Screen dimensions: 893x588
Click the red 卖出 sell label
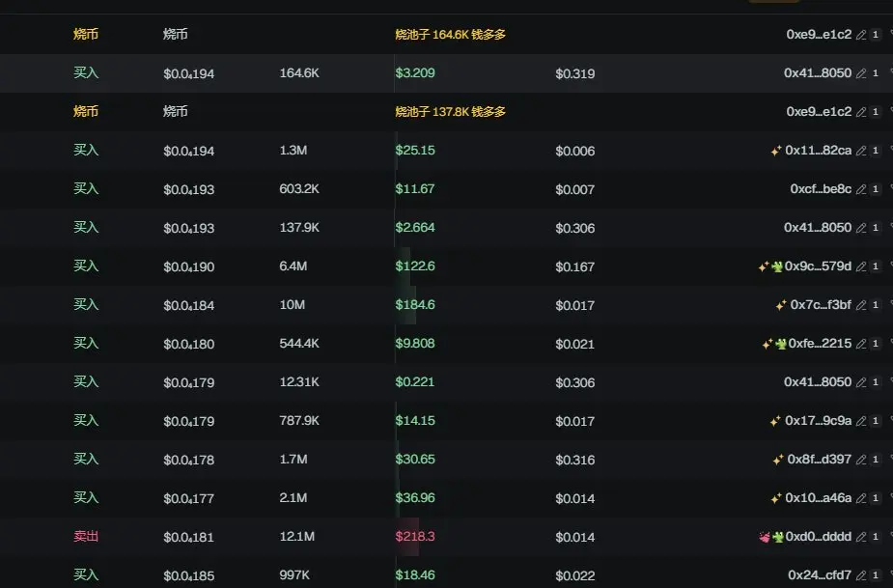86,537
